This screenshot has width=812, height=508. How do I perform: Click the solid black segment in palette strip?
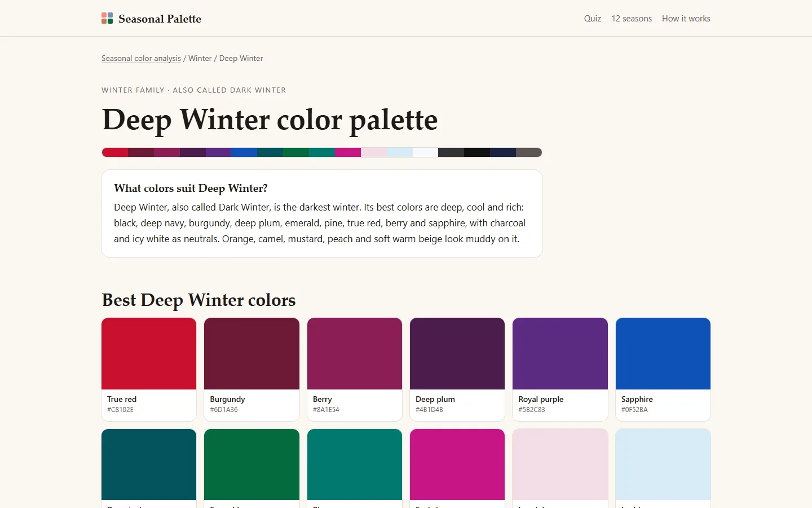477,152
